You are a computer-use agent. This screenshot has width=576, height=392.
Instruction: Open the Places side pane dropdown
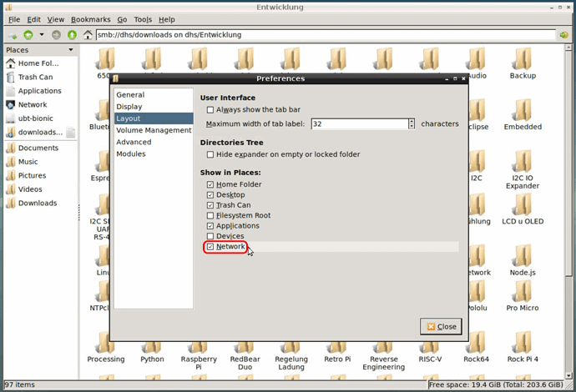(x=71, y=50)
